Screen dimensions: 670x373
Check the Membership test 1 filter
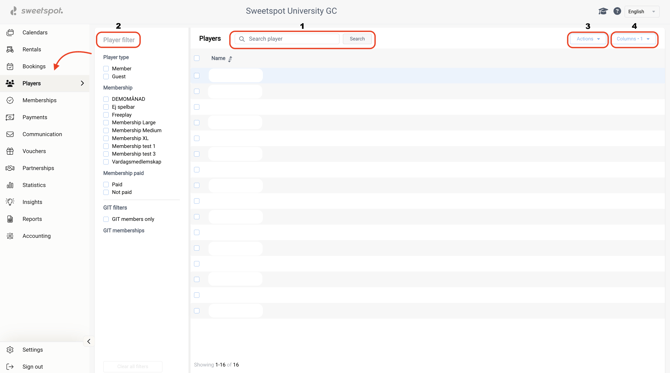click(x=106, y=146)
